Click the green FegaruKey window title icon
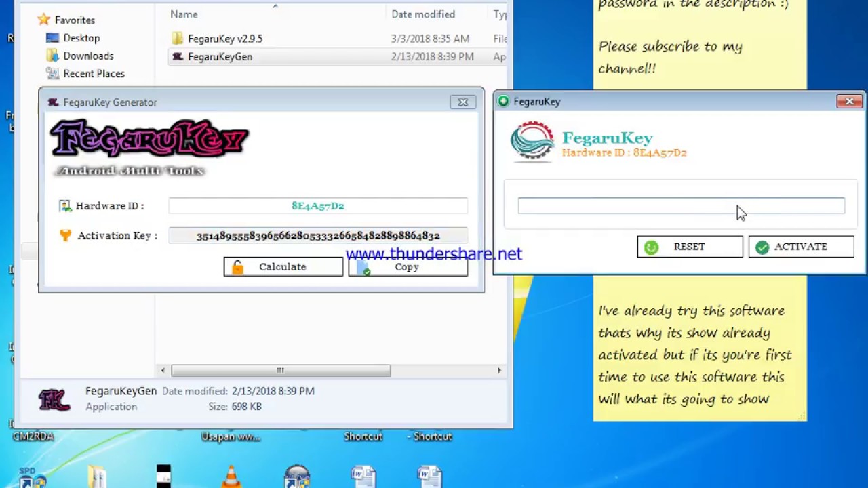Image resolution: width=868 pixels, height=488 pixels. [x=503, y=102]
